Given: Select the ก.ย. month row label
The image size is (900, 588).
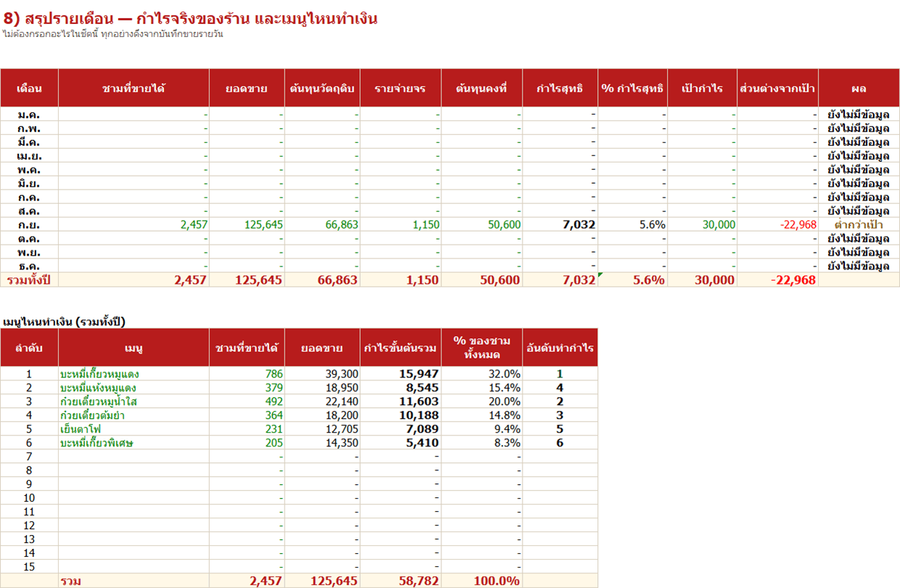Looking at the screenshot, I should [30, 225].
